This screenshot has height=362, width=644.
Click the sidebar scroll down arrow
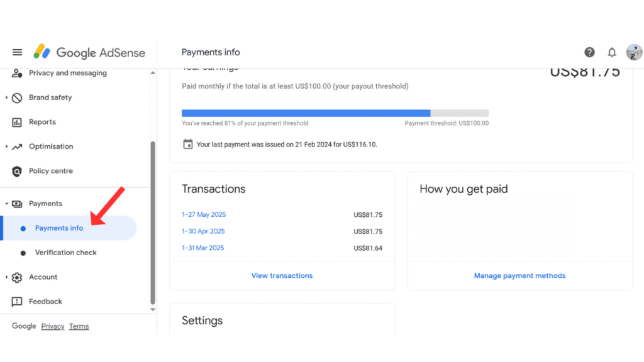coord(153,309)
